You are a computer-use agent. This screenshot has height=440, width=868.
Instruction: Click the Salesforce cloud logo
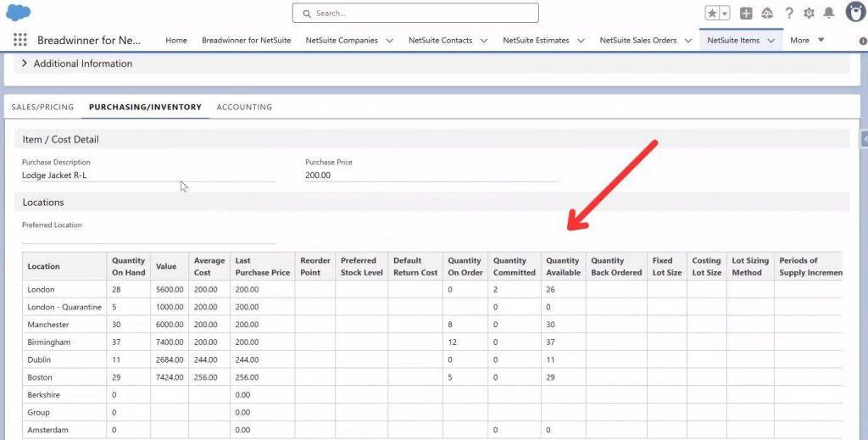(19, 13)
